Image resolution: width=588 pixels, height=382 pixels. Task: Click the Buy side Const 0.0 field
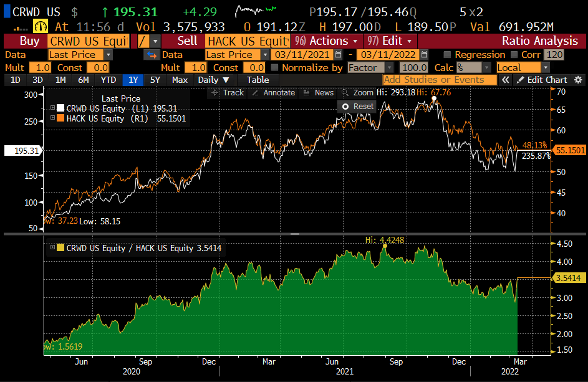pos(98,67)
